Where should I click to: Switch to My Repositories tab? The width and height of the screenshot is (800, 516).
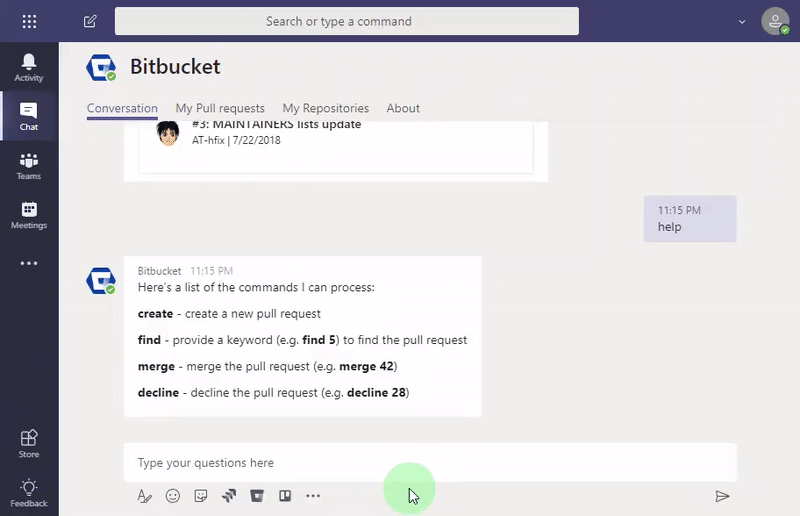coord(326,108)
